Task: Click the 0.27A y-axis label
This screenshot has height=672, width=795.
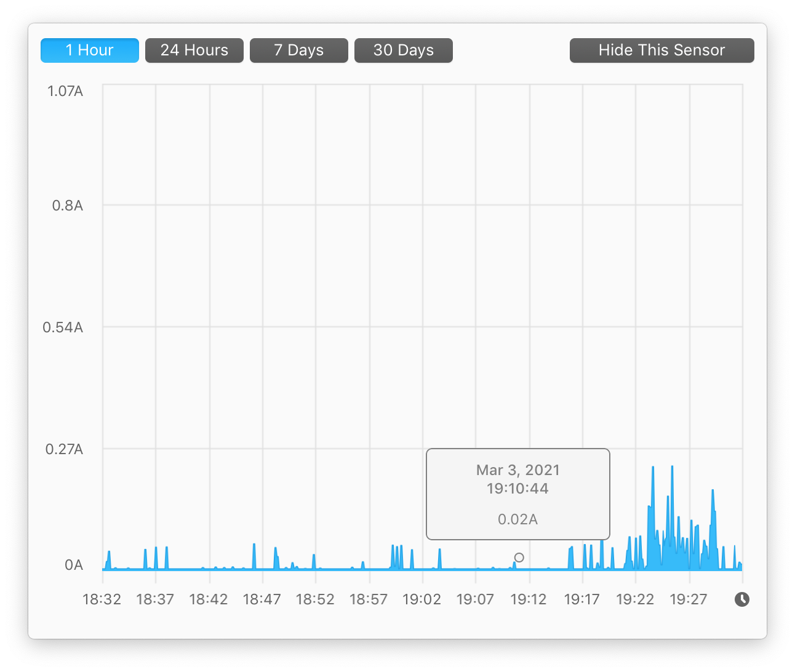Action: (64, 449)
